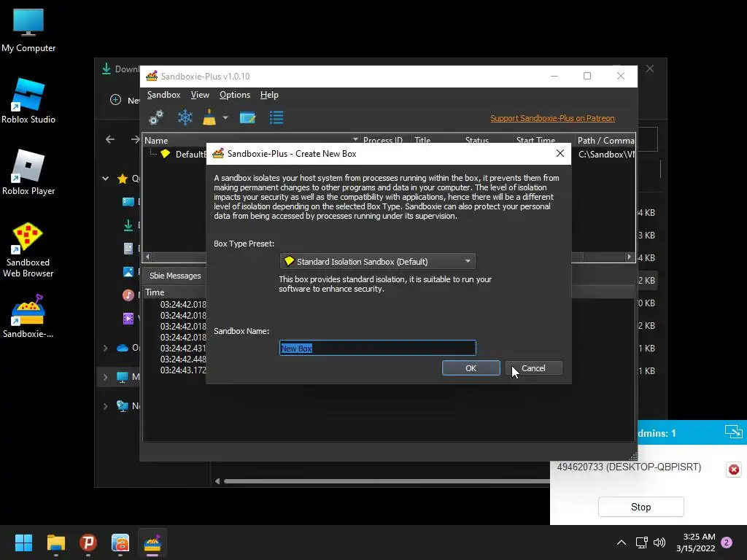The image size is (747, 560).
Task: Show hidden system tray icons
Action: point(622,542)
